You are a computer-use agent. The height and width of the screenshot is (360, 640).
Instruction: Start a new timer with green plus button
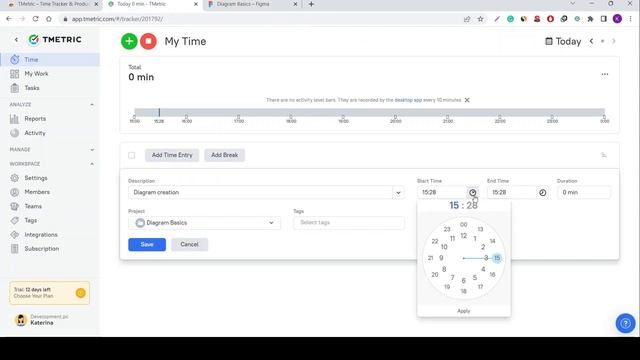click(129, 41)
